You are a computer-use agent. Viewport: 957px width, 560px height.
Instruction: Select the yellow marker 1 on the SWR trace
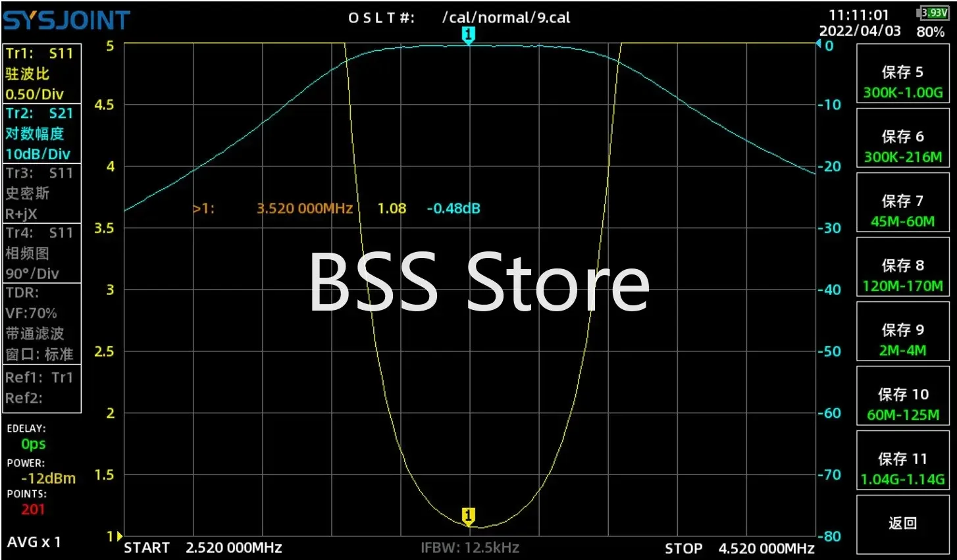pos(469,516)
